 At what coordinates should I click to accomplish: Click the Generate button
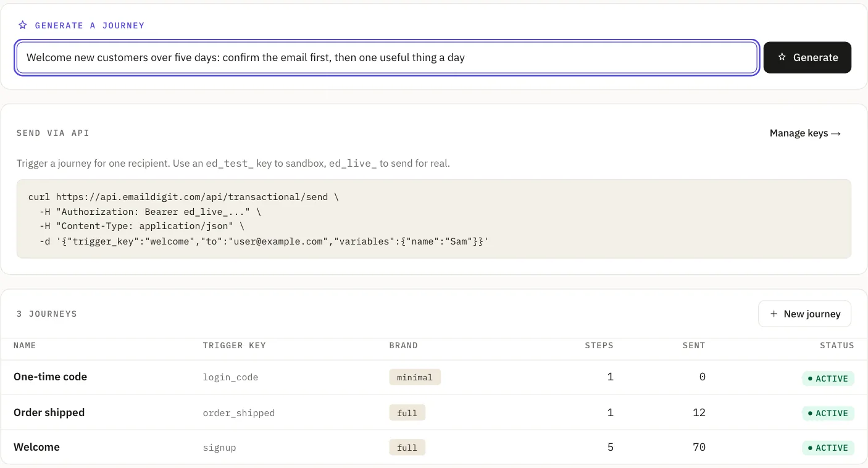pyautogui.click(x=807, y=57)
